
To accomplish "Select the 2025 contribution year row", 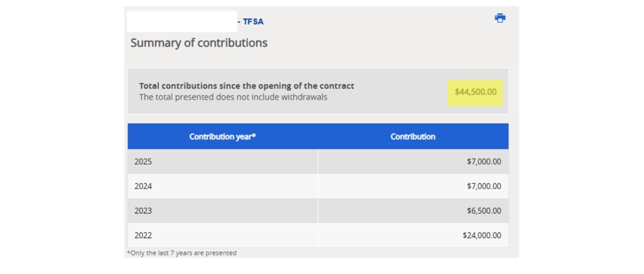I will [x=318, y=162].
